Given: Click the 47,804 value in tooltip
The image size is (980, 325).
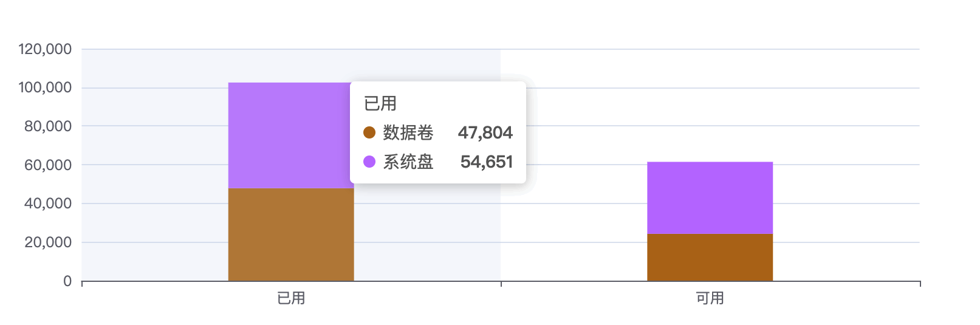Looking at the screenshot, I should pyautogui.click(x=485, y=132).
